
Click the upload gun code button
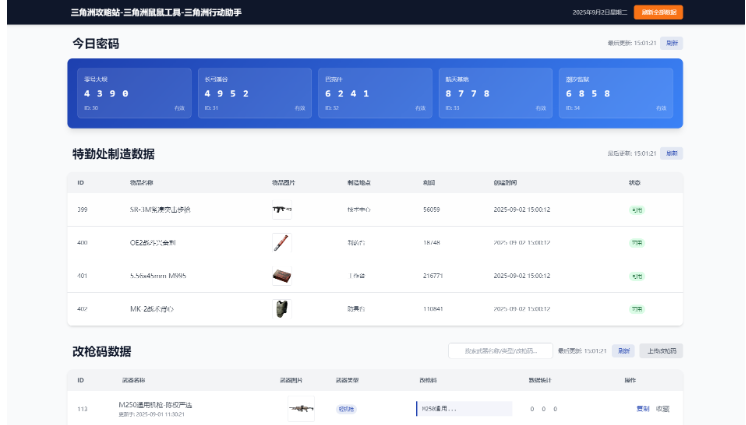[x=661, y=351]
